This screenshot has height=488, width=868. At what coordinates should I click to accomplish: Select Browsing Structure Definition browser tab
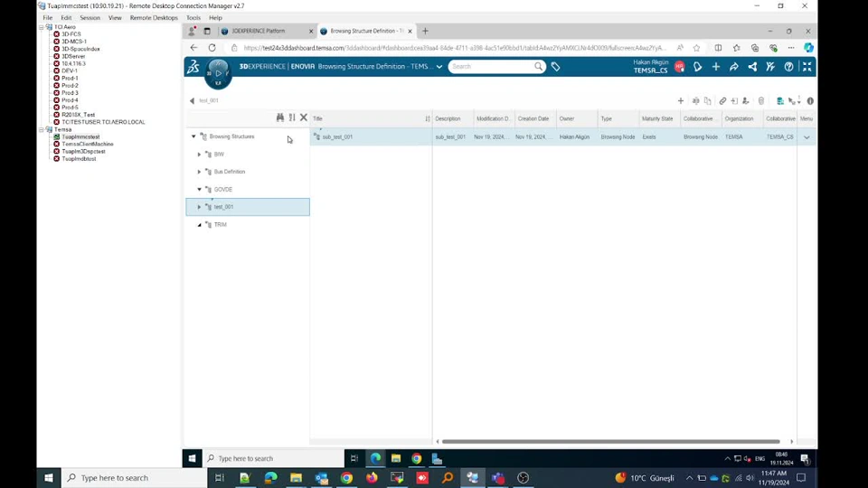(366, 31)
